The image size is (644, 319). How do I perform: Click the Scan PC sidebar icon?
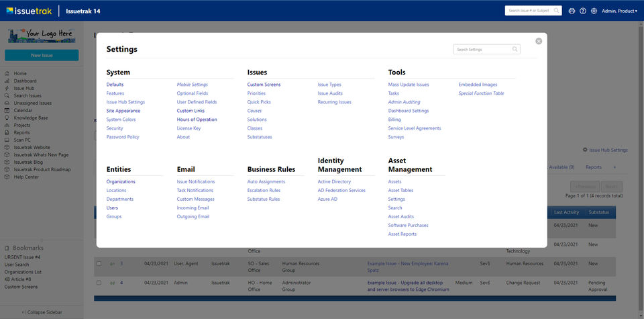(x=7, y=140)
